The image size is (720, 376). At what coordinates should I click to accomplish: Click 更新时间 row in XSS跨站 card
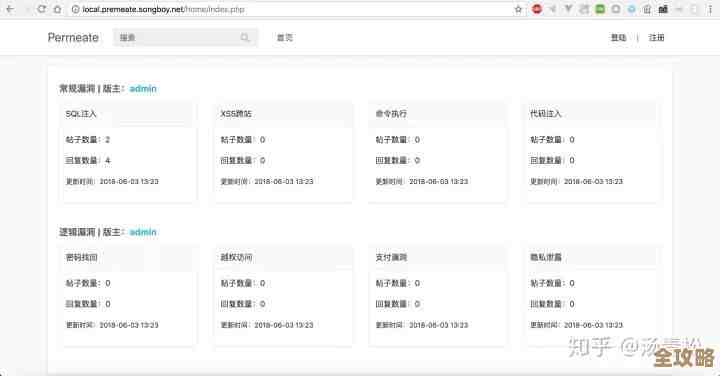pyautogui.click(x=267, y=181)
